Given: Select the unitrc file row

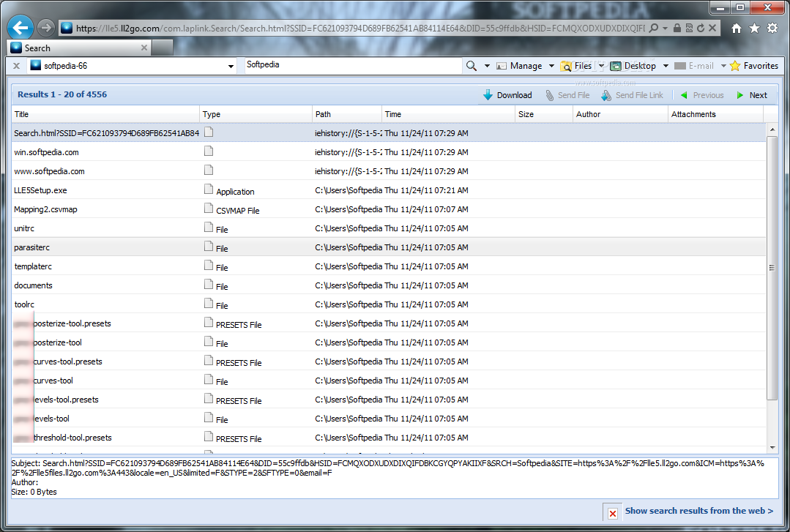Looking at the screenshot, I should [389, 228].
